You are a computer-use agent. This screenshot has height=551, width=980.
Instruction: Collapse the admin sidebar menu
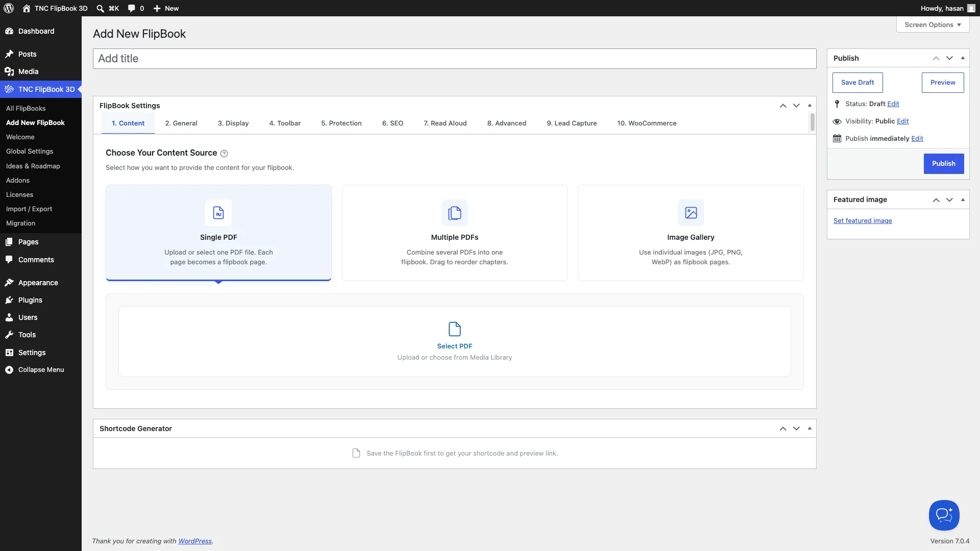pos(41,370)
